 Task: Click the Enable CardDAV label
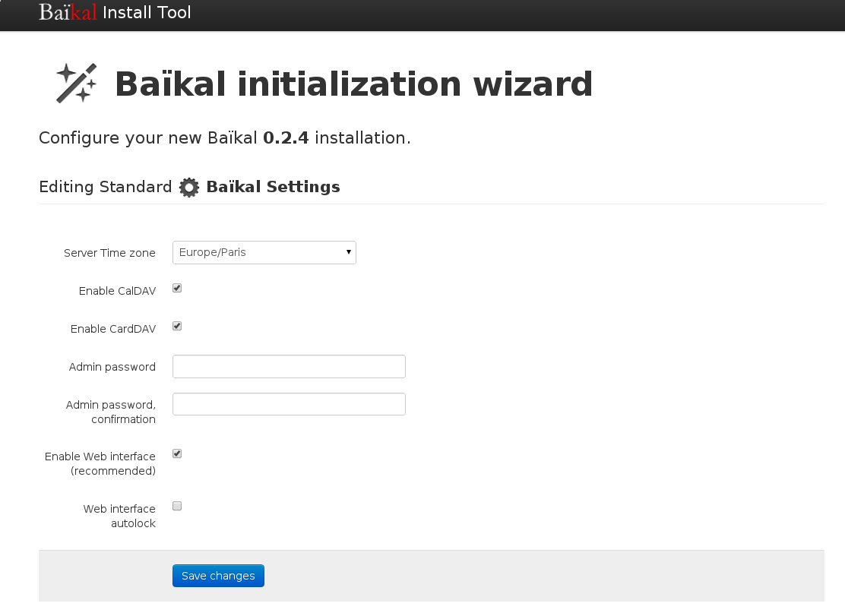113,328
